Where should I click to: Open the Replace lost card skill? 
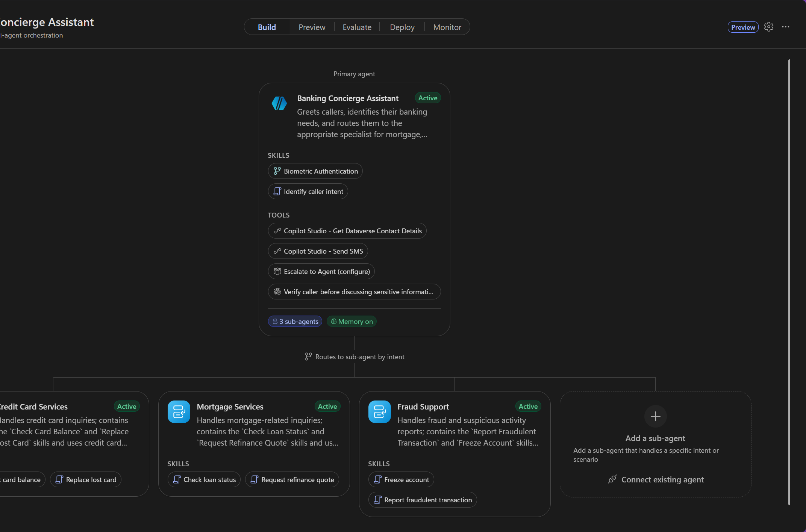[86, 479]
